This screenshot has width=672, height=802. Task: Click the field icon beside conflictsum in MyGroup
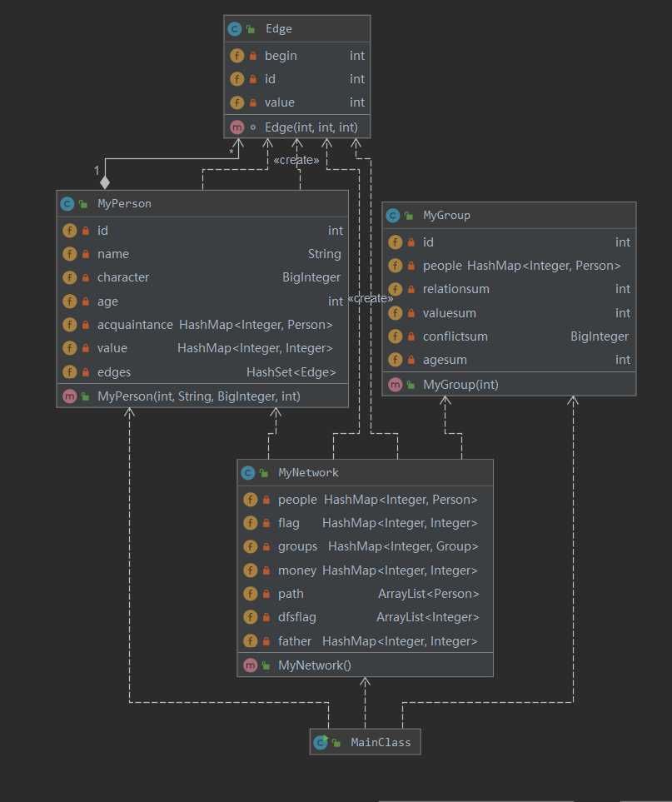coord(395,336)
